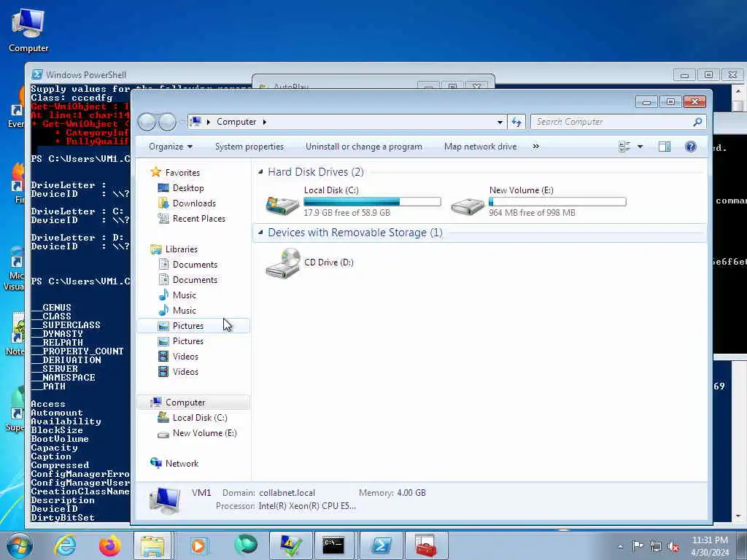The height and width of the screenshot is (560, 747).
Task: Go back with the Explorer Back arrow
Action: coord(147,122)
